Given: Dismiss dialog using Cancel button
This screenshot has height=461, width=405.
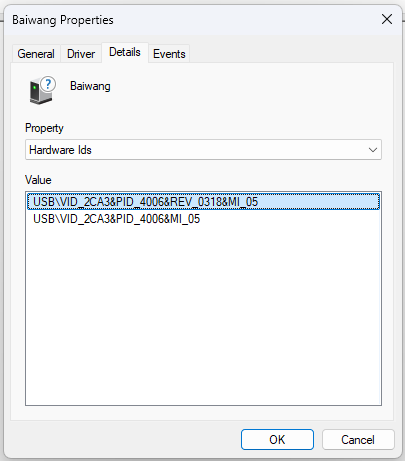Looking at the screenshot, I should [x=358, y=440].
